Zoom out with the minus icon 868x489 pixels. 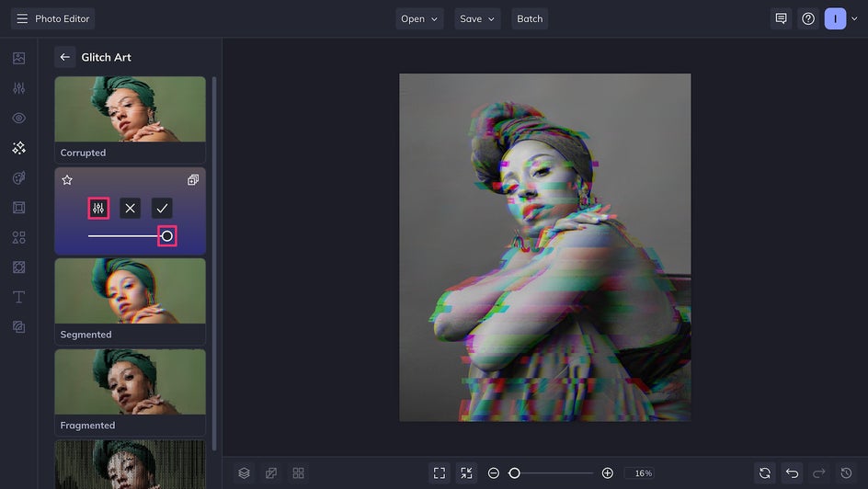(x=493, y=473)
